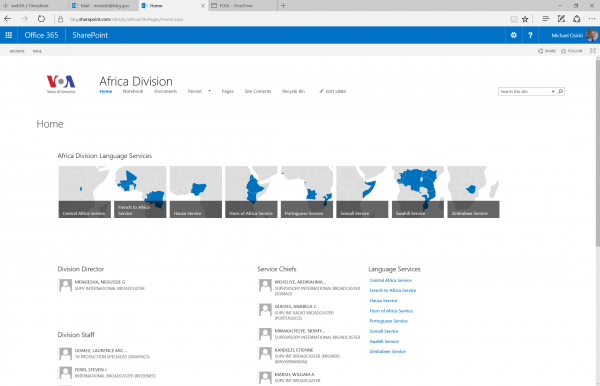Open the Office 365 app launcher grid
Viewport: 600px width, 386px height.
8,35
